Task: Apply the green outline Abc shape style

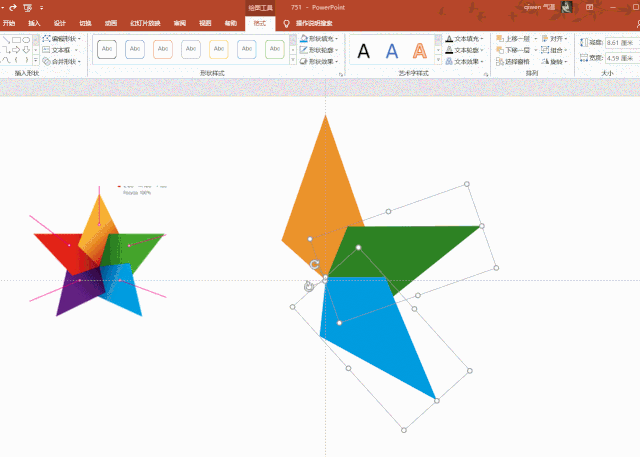Action: tap(275, 49)
